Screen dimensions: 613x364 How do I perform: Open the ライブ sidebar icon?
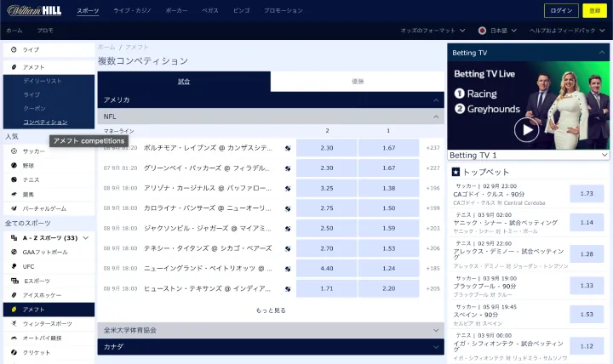pyautogui.click(x=14, y=49)
